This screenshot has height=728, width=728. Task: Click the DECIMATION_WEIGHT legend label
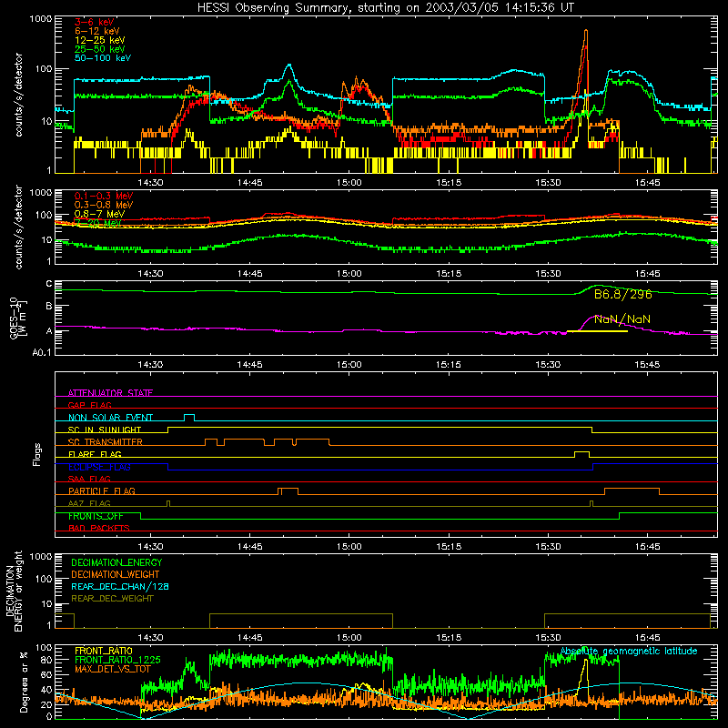pos(116,575)
